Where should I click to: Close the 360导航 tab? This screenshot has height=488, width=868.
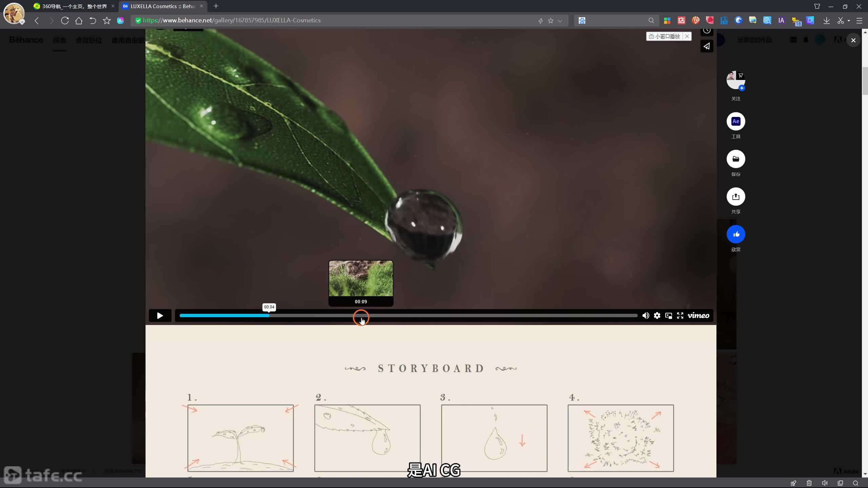(113, 6)
